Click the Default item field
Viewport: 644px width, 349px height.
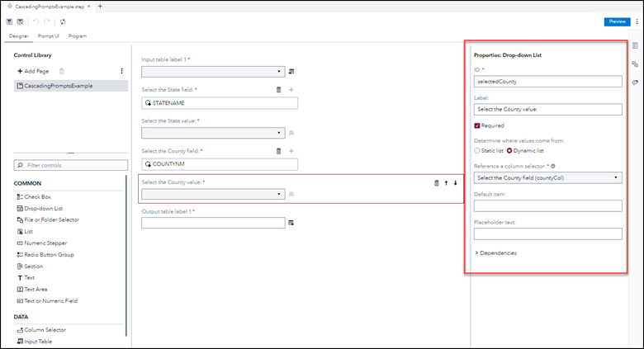click(x=548, y=205)
